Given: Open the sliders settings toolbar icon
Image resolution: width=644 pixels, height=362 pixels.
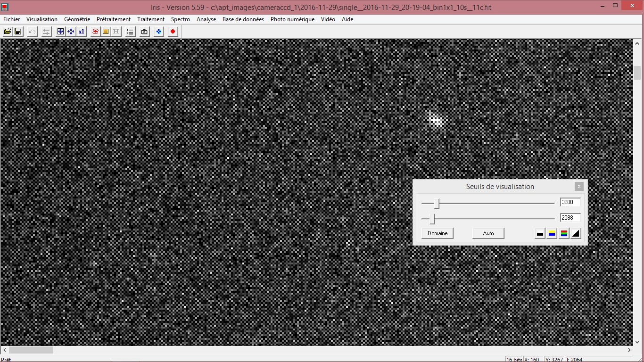Looking at the screenshot, I should (x=46, y=32).
